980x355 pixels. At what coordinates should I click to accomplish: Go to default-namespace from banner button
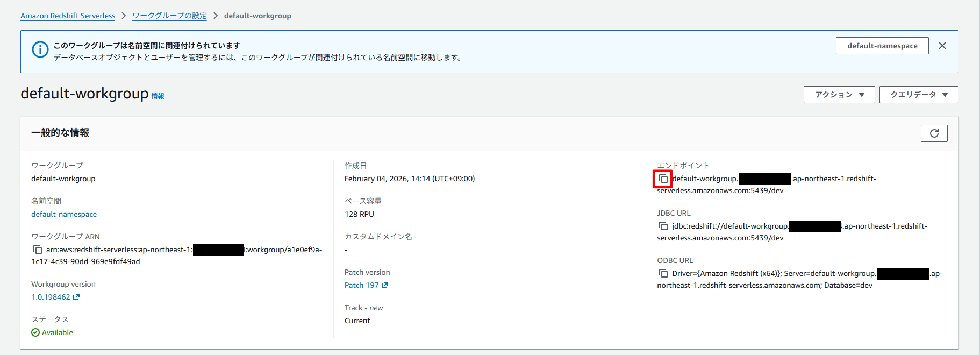(x=882, y=46)
